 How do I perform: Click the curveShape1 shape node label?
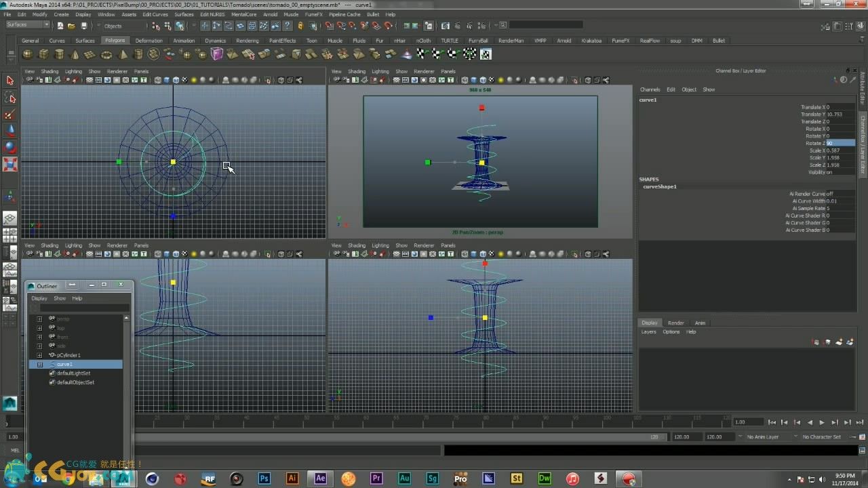tap(660, 186)
